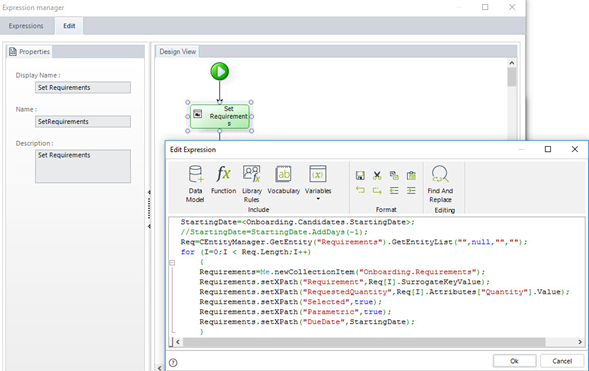Increase indent of the code
The image size is (589, 371).
click(x=411, y=190)
